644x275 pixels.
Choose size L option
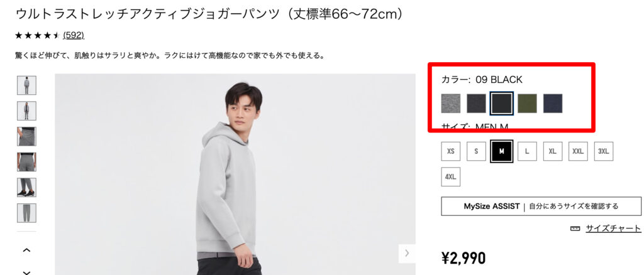click(527, 151)
